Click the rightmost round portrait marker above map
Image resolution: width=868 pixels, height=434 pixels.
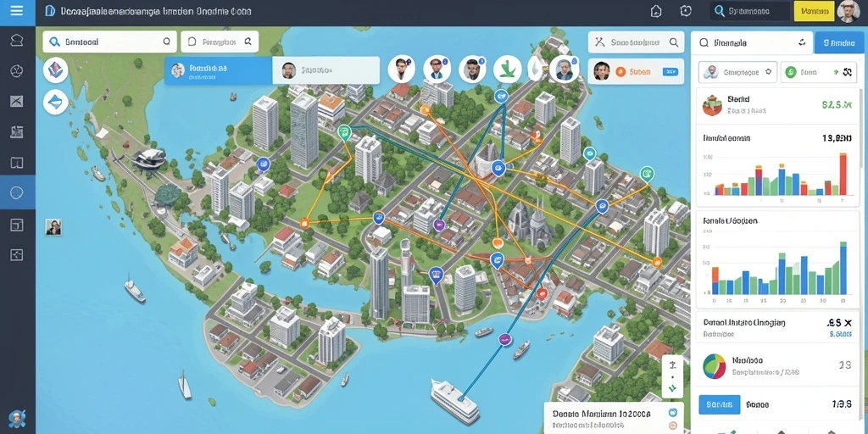(x=564, y=70)
